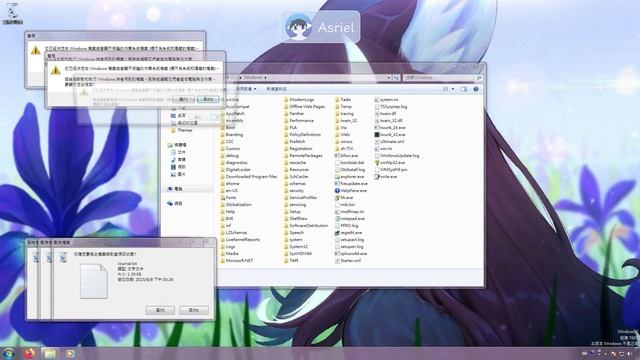Click the refresh button beside address bar
Screen dimensions: 640x360
pyautogui.click(x=396, y=78)
